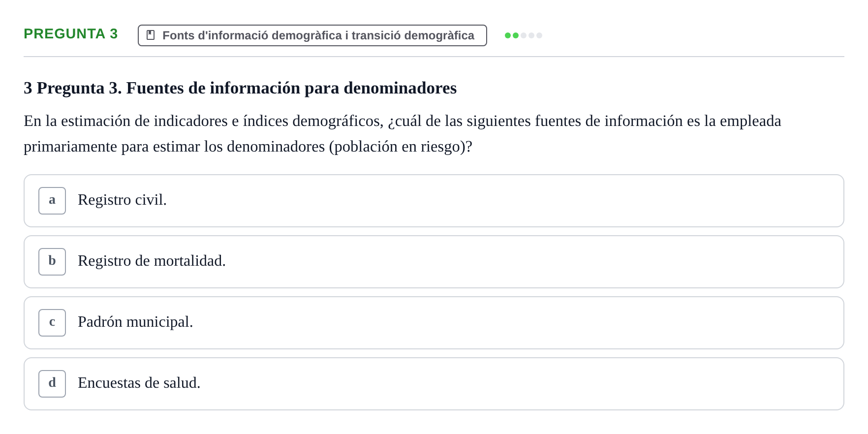The image size is (868, 434).
Task: Click the letter box 'd'
Action: tap(52, 384)
